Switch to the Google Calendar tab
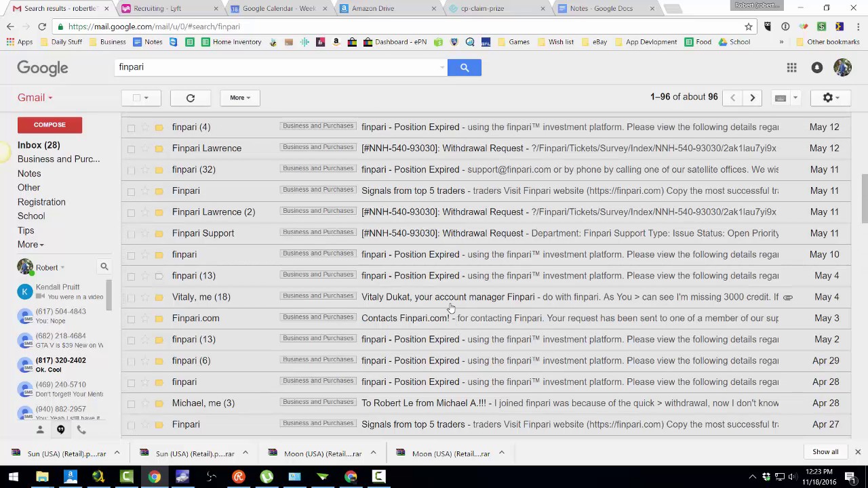 [278, 9]
